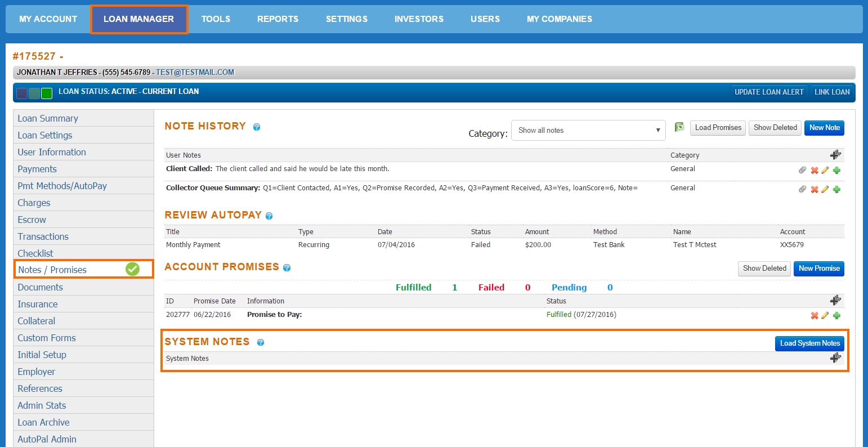
Task: Switch to the Reports tab
Action: coord(278,19)
